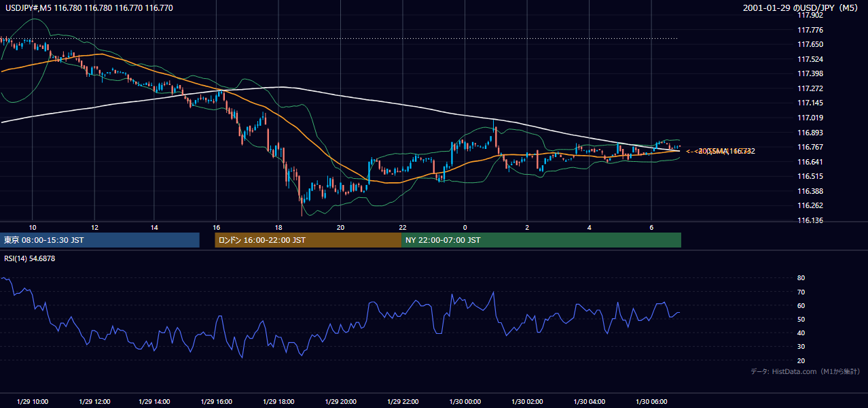Select the NY 22:00-07:00 JST session bar
This screenshot has height=408, width=868.
pos(541,240)
